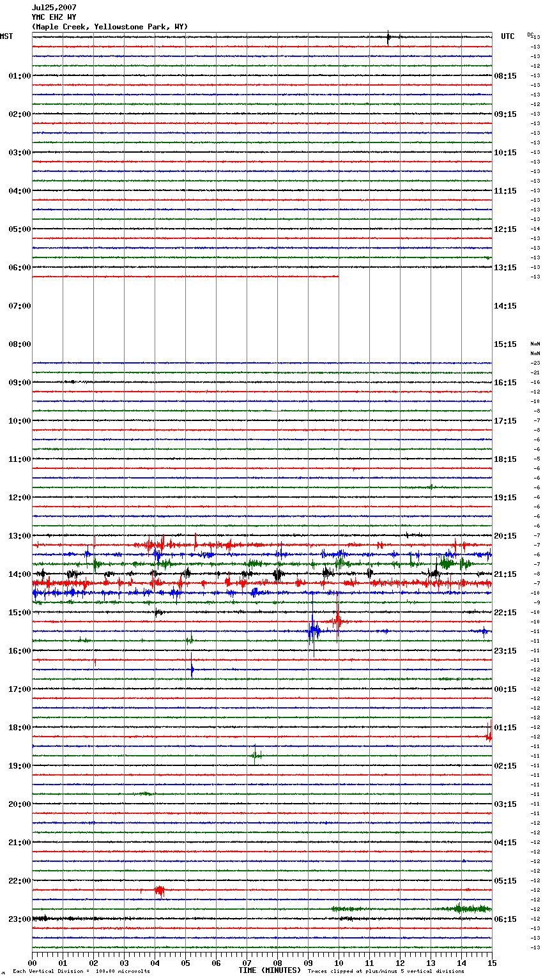Click the "MST" time zone label
Viewport: 543px width, 980px height.
tap(6, 36)
